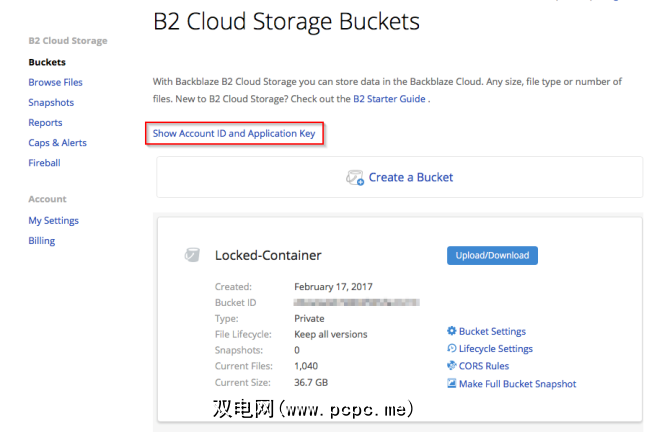Click the Locked-Container bucket name
Screen dimensions: 670x432
pyautogui.click(x=268, y=255)
